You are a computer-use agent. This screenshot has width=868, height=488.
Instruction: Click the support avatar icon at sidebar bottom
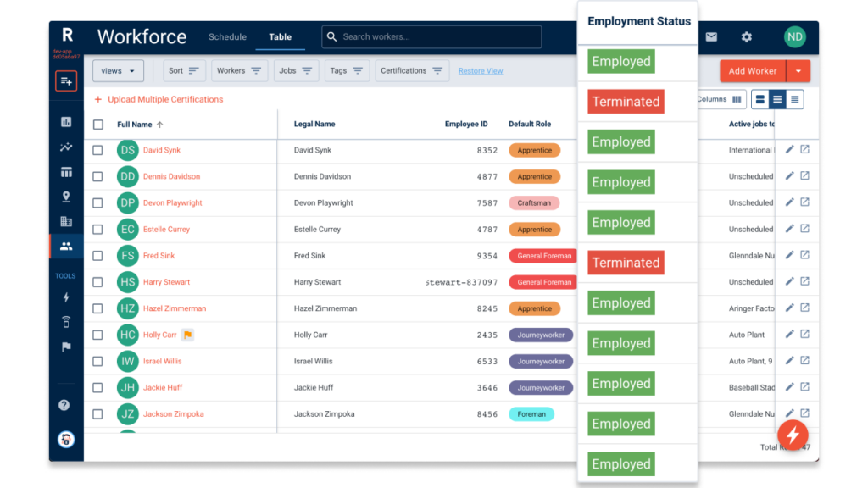66,440
